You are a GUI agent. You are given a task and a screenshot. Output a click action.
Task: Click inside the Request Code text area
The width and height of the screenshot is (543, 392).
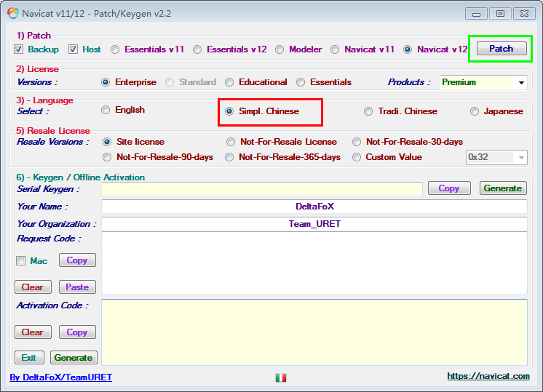click(x=314, y=263)
